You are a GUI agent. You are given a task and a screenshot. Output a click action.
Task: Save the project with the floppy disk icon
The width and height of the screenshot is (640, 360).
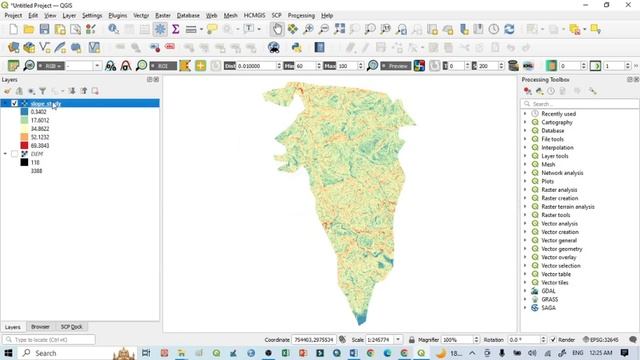click(x=44, y=29)
